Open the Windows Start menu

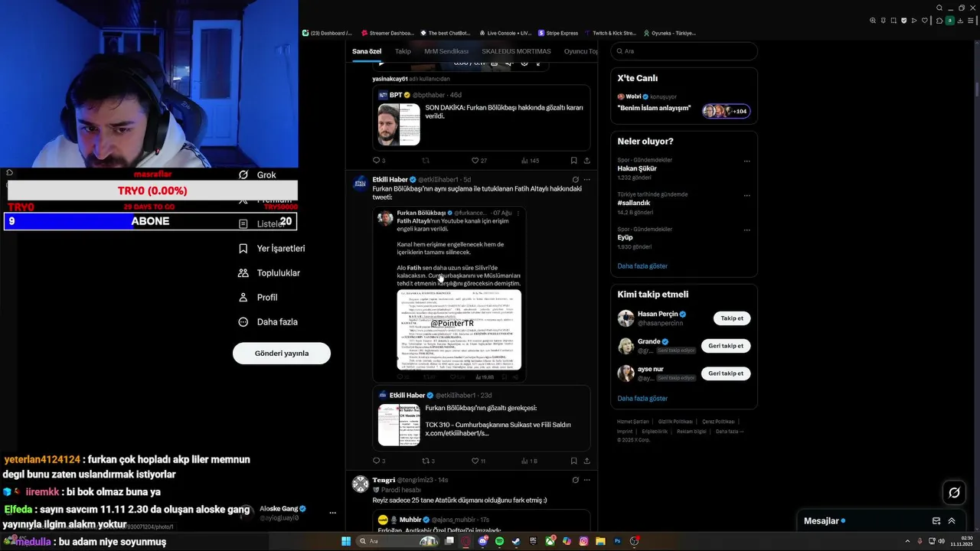point(346,541)
